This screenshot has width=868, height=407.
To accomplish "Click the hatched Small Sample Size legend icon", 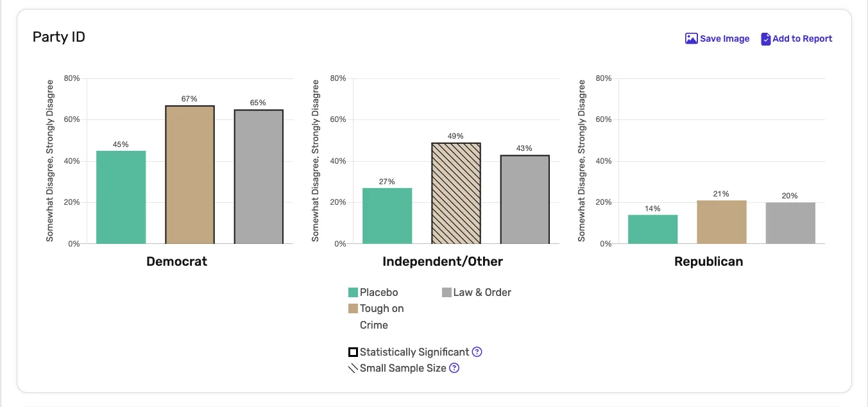I will [353, 368].
